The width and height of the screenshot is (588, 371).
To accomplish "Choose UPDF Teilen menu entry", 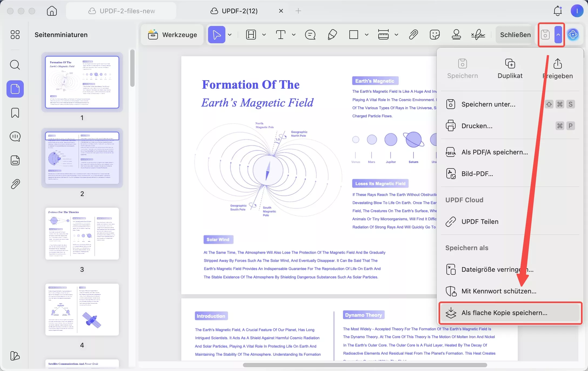I will [510, 222].
